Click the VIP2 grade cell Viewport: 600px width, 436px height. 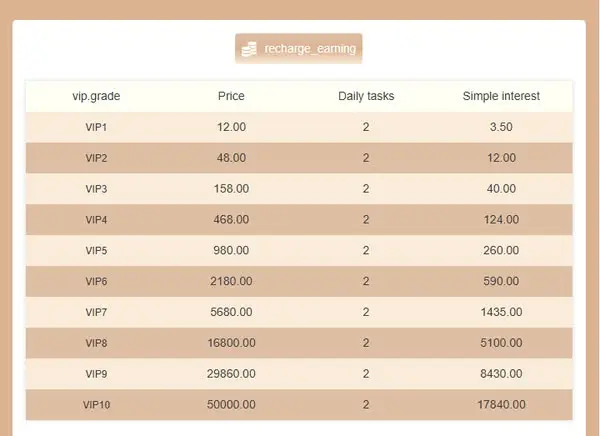click(x=96, y=158)
